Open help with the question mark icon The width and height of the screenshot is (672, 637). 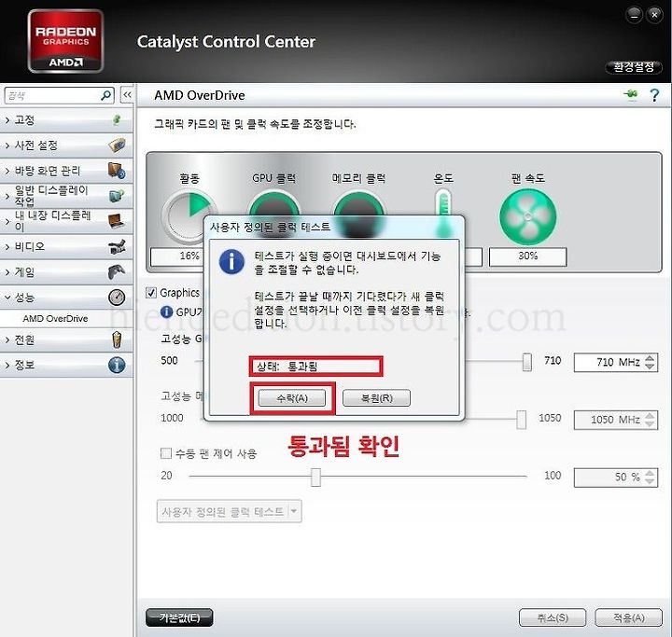point(654,95)
